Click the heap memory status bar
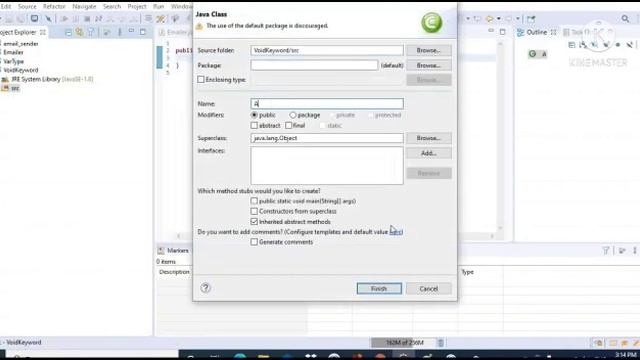This screenshot has height=360, width=640. 403,343
